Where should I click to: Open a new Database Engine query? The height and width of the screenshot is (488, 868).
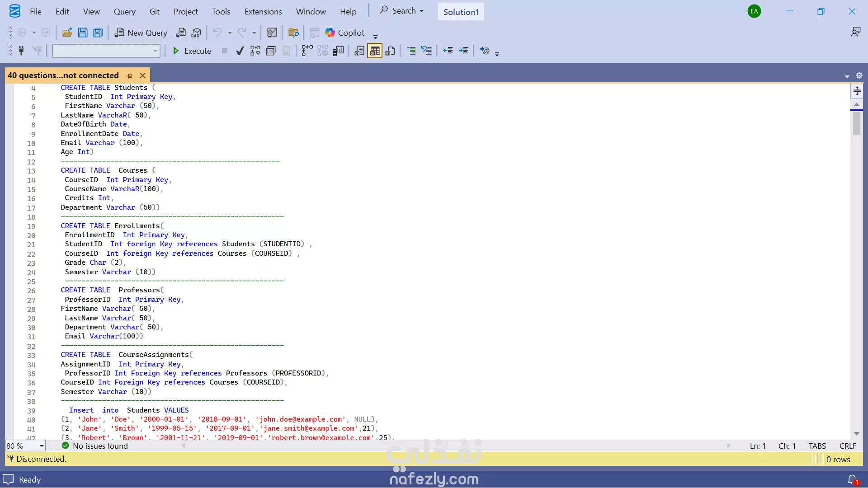[x=181, y=33]
